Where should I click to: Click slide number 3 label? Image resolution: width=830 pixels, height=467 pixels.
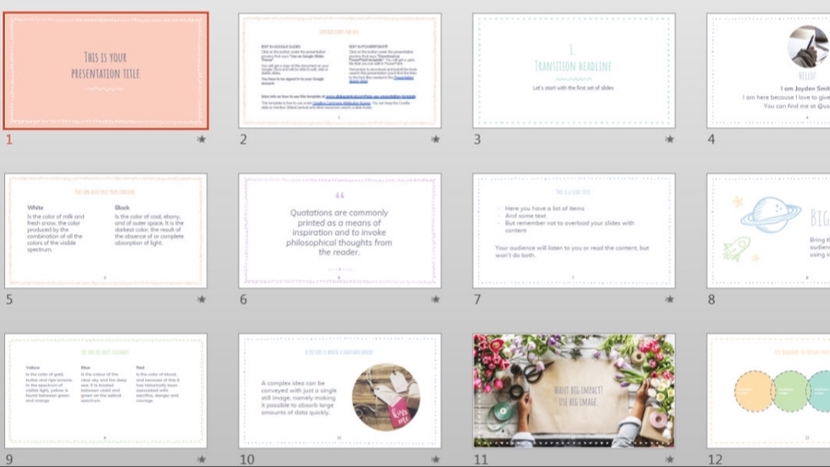point(477,139)
